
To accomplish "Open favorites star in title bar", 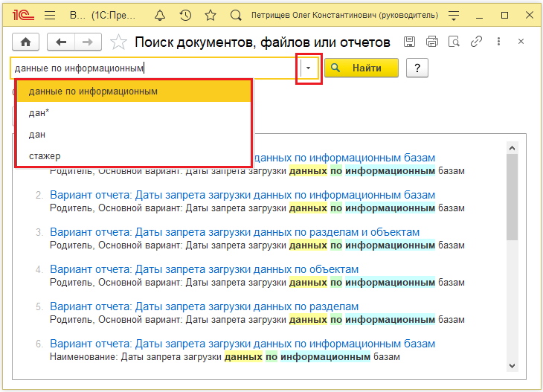I will pyautogui.click(x=211, y=15).
